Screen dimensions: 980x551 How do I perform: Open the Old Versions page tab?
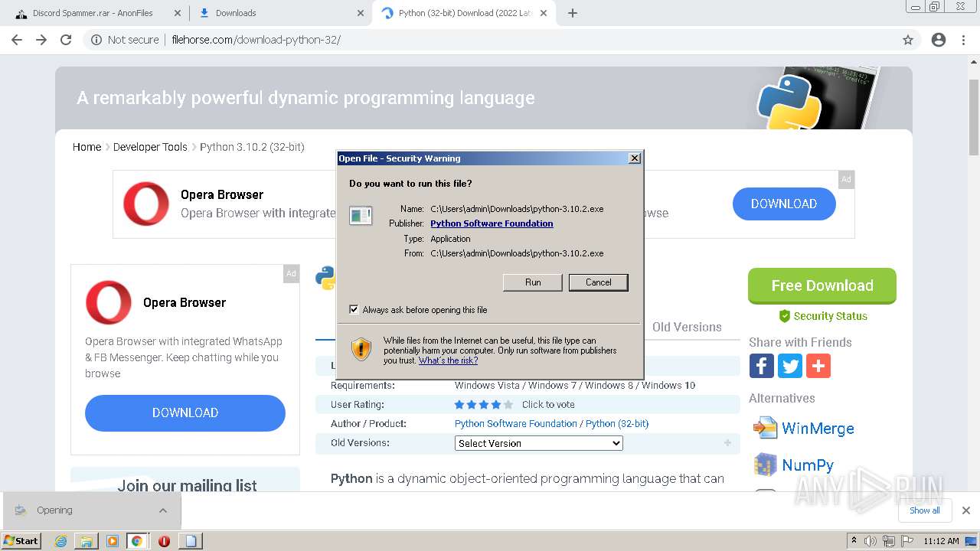point(687,327)
